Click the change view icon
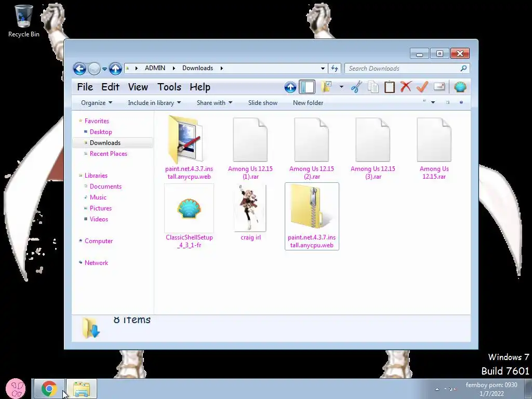532x399 pixels. [x=424, y=101]
